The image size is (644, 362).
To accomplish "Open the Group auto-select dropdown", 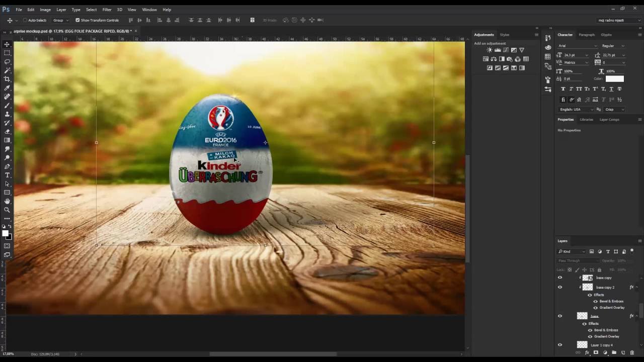I will [60, 20].
